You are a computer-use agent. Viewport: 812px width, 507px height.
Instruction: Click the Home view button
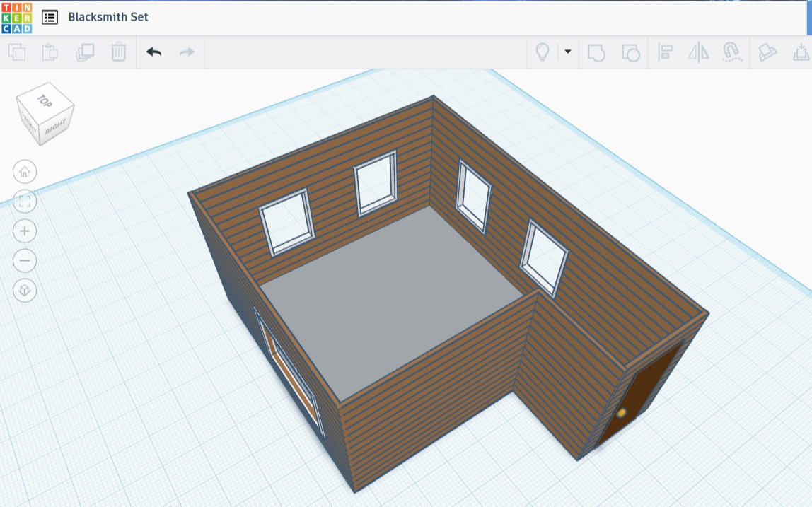(25, 172)
